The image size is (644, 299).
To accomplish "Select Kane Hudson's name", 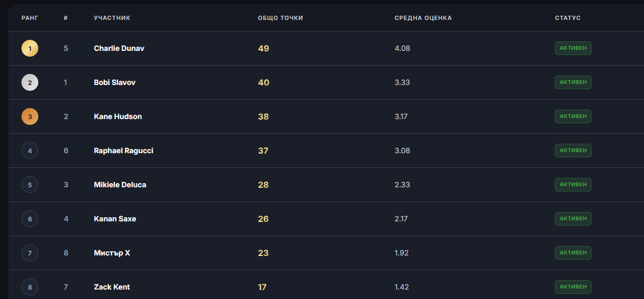I will click(118, 116).
